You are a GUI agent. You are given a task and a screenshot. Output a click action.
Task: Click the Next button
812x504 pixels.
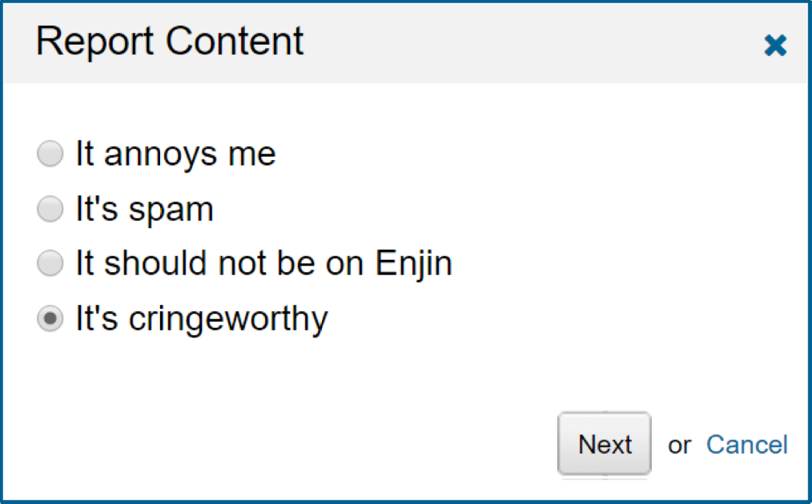pos(605,444)
